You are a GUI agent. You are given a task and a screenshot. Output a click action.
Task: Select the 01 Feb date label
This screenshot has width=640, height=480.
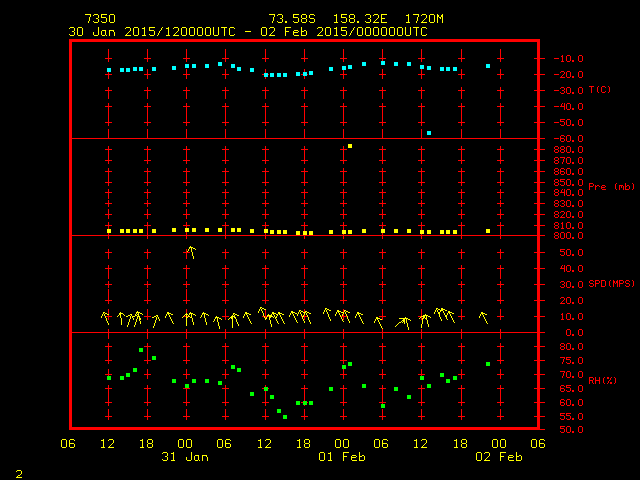click(342, 457)
